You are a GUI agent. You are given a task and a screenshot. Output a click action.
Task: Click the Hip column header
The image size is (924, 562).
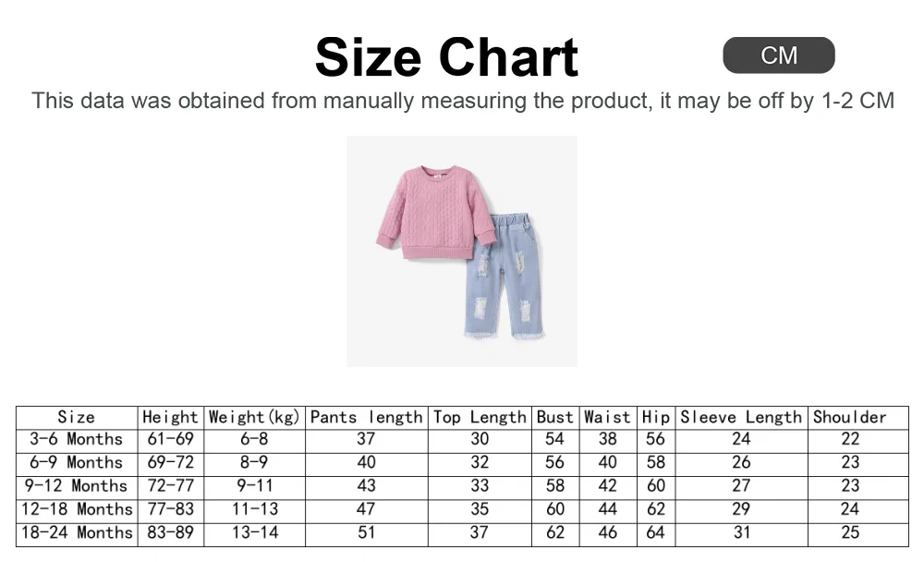656,418
